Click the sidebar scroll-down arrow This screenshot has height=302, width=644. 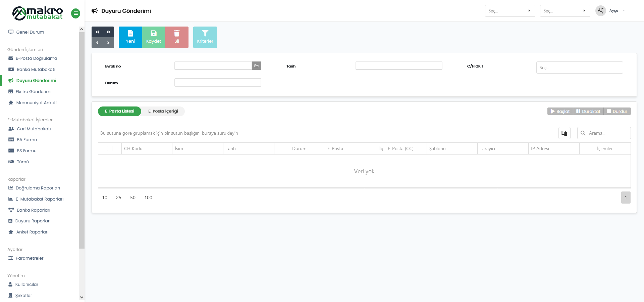[82, 297]
